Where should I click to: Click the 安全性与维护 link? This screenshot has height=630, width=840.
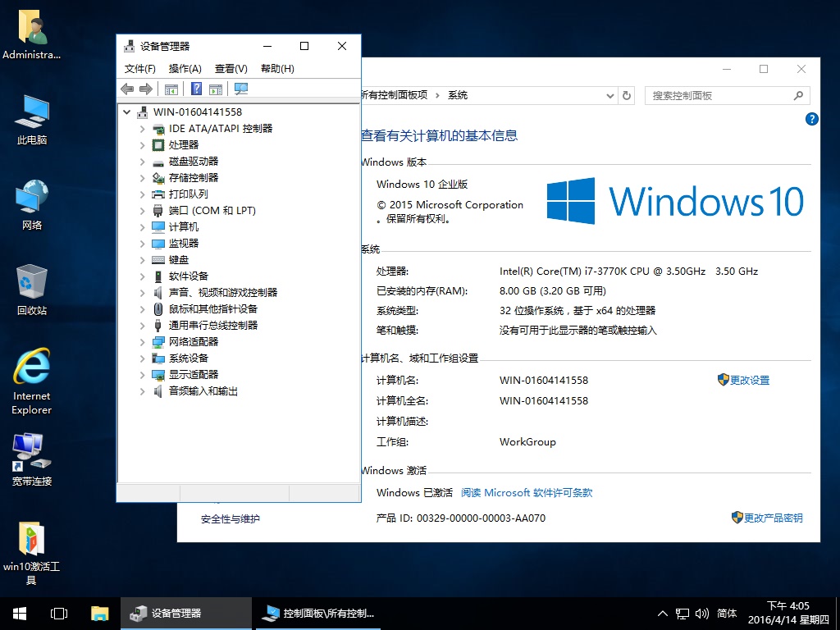coord(231,519)
